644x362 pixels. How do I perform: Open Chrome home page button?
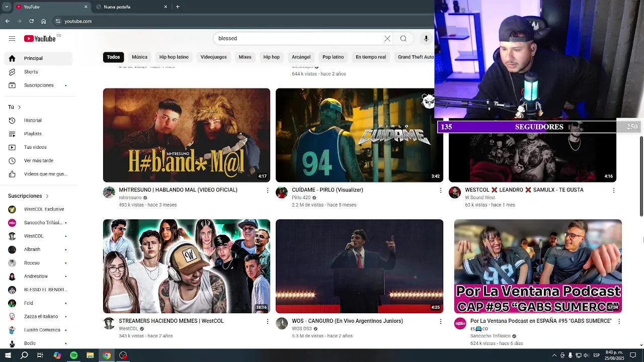click(44, 21)
